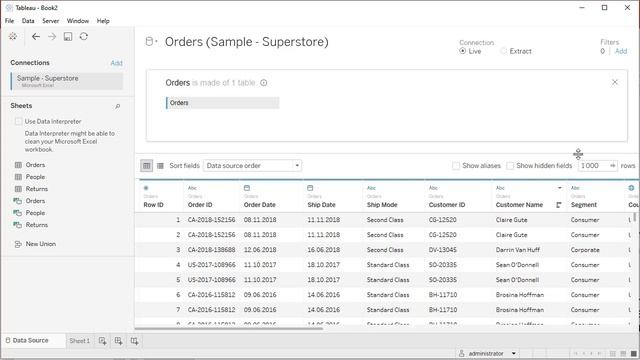The width and height of the screenshot is (640, 360).
Task: Change Ship Mode data type icon
Action: 371,188
